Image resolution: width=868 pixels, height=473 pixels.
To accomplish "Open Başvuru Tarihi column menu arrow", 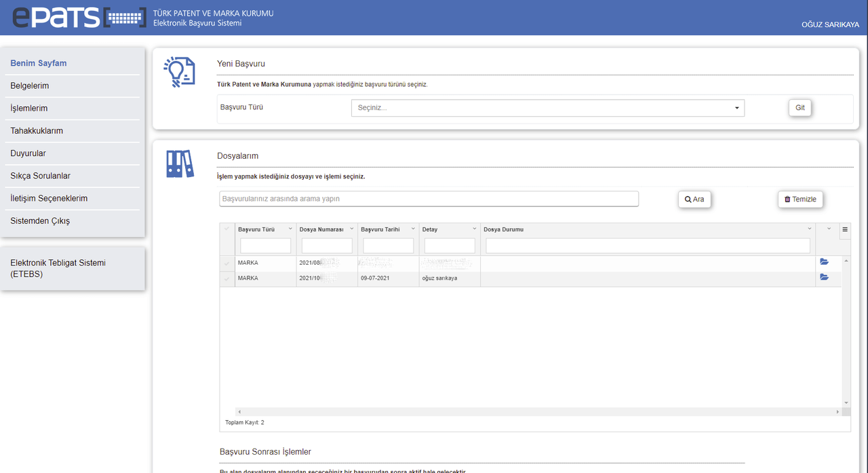I will click(x=413, y=229).
